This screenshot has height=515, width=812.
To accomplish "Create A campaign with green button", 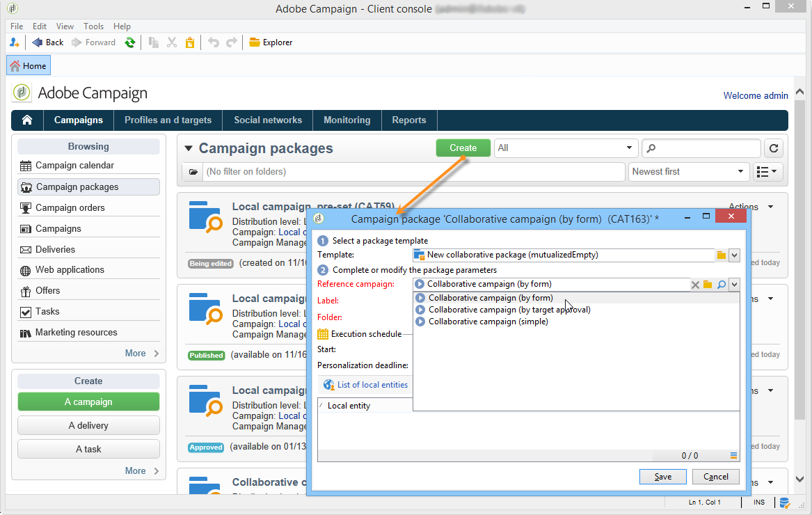I will [x=88, y=402].
